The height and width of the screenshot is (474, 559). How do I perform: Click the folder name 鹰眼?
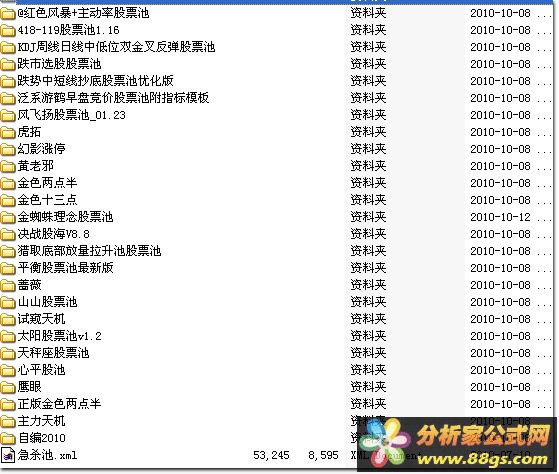coord(30,387)
